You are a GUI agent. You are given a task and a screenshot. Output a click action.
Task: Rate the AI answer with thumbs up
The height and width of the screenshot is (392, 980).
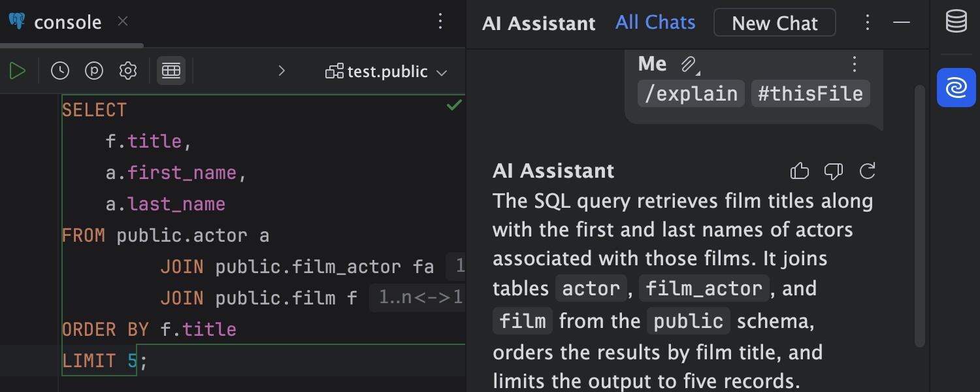(x=800, y=171)
